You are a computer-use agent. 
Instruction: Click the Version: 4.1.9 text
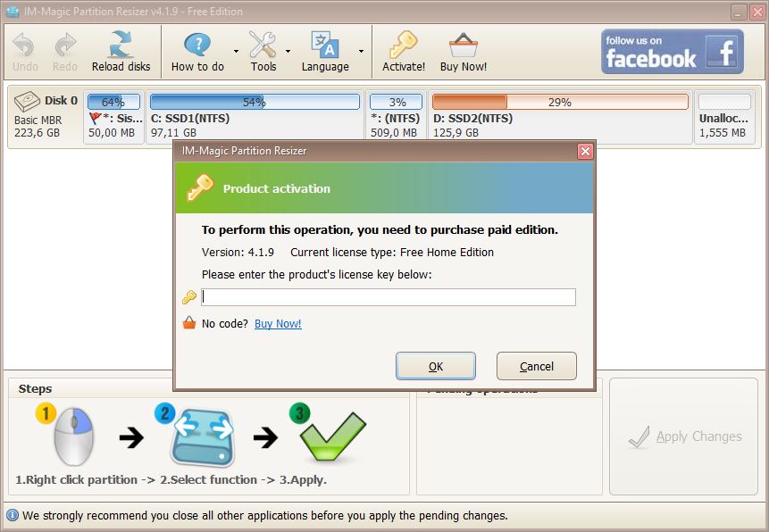[238, 252]
